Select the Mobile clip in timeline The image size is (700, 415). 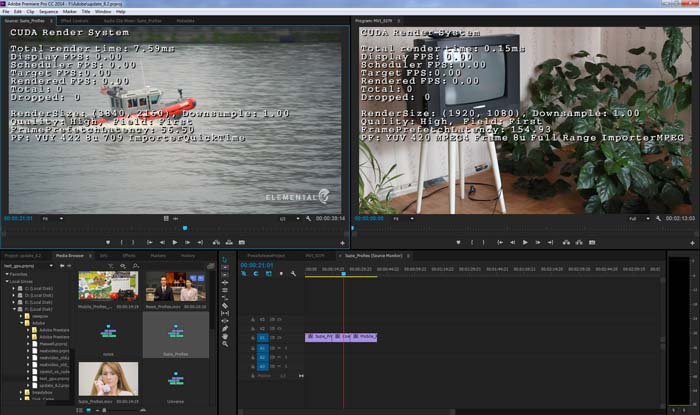coord(365,337)
